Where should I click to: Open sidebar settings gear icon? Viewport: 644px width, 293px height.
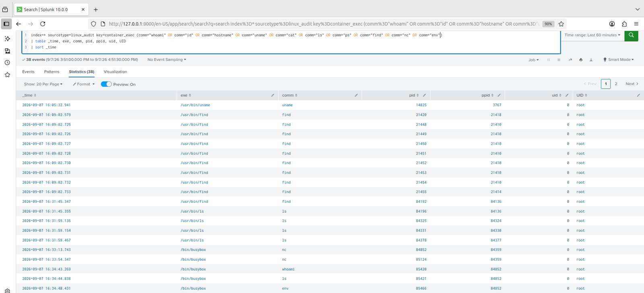click(7, 291)
